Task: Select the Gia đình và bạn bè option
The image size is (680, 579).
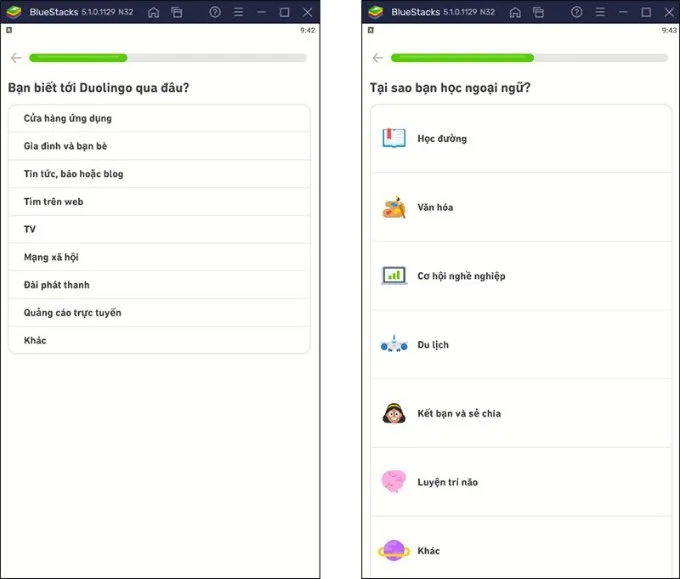Action: 159,146
